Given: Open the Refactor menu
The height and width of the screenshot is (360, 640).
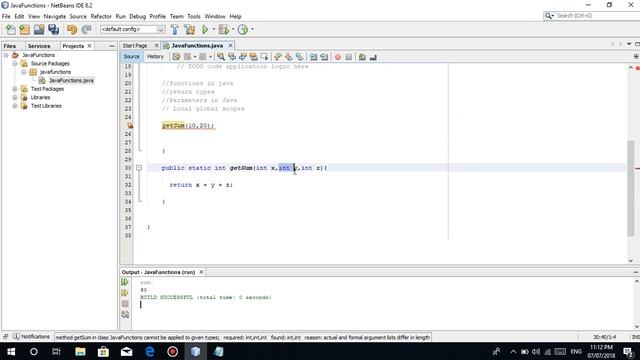Looking at the screenshot, I should tap(101, 16).
